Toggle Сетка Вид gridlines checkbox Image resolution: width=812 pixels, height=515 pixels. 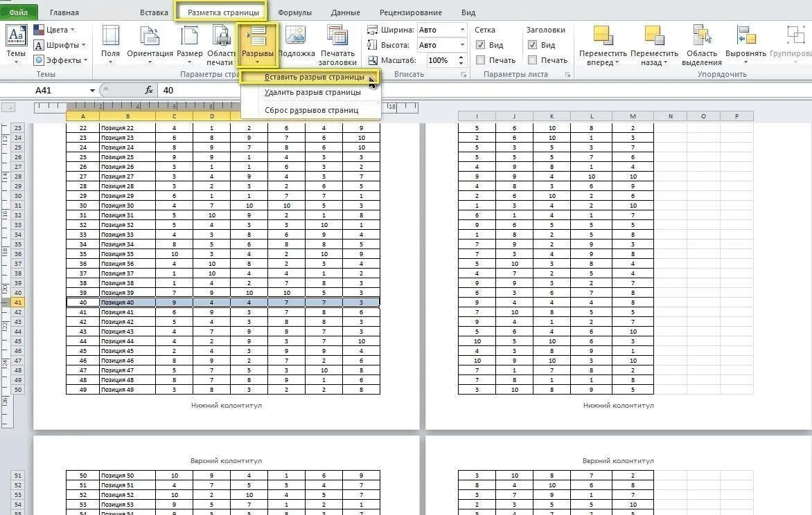481,45
